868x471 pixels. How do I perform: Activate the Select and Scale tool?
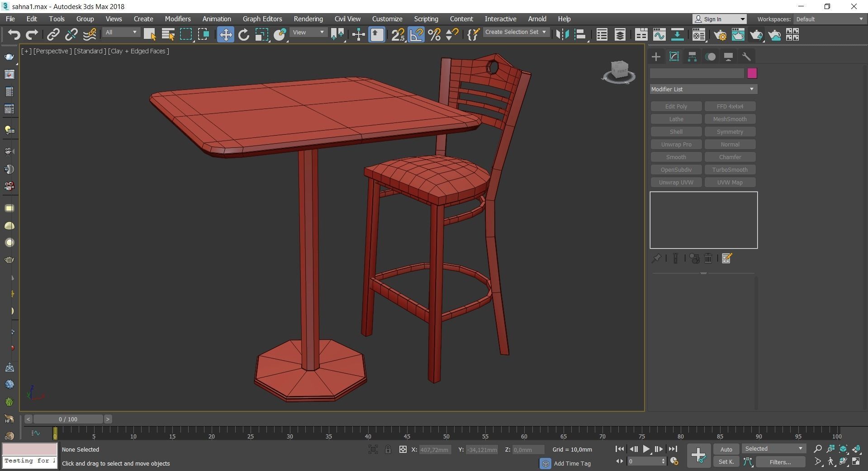point(261,35)
